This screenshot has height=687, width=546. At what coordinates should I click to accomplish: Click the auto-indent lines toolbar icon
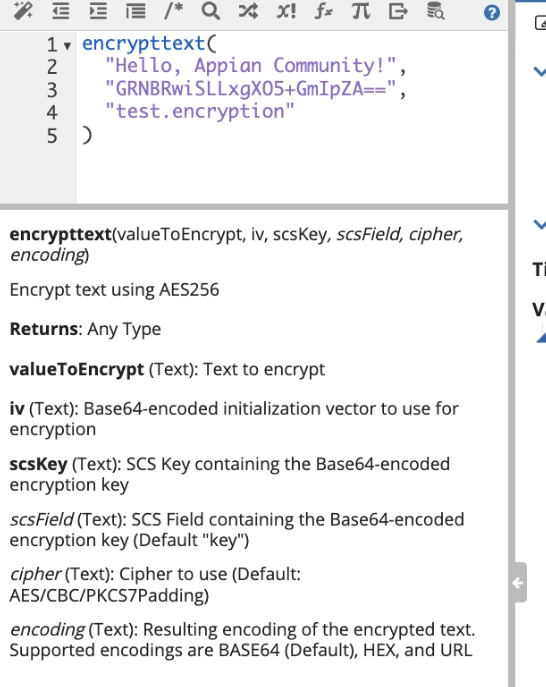pos(135,11)
